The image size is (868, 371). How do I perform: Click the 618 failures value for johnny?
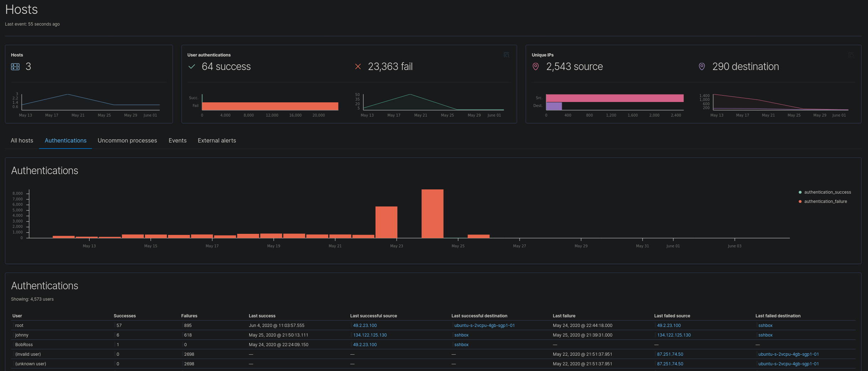[188, 335]
